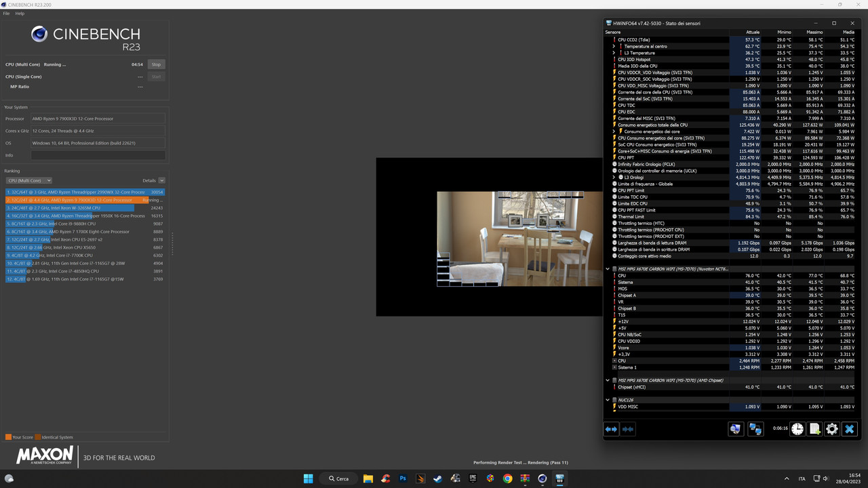Open the Details dropdown in Ranking
This screenshot has height=488, width=868.
point(161,180)
